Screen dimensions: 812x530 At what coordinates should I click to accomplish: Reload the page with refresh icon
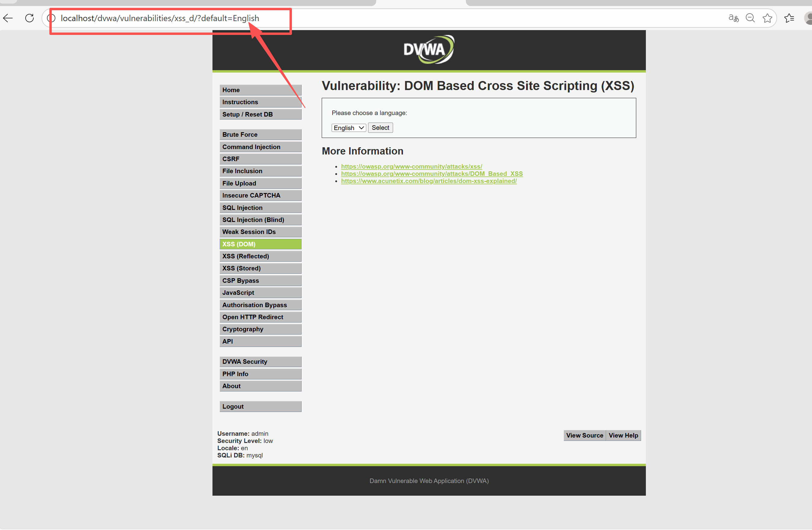pos(30,18)
